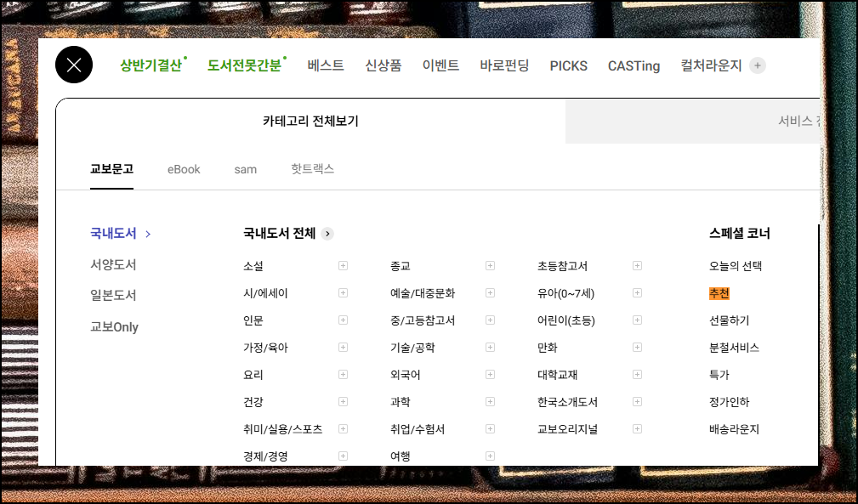The height and width of the screenshot is (504, 858).
Task: Expand the 어린이(초등) plus icon
Action: pos(638,320)
